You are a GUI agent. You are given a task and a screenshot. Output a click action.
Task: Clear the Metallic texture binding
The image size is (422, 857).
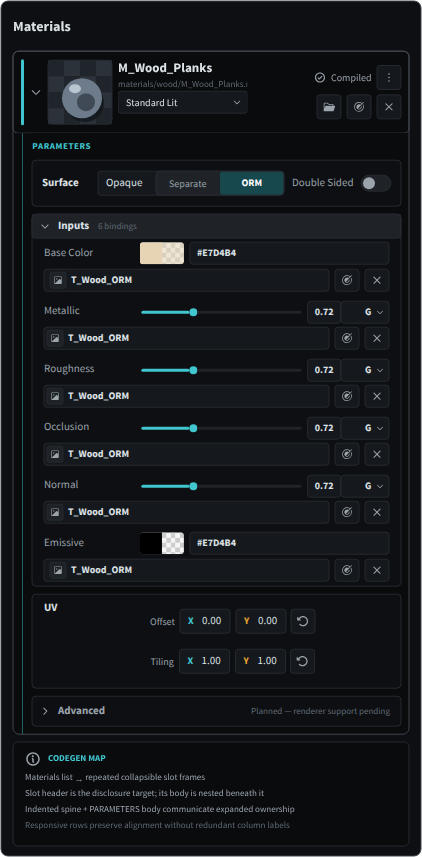(x=377, y=338)
